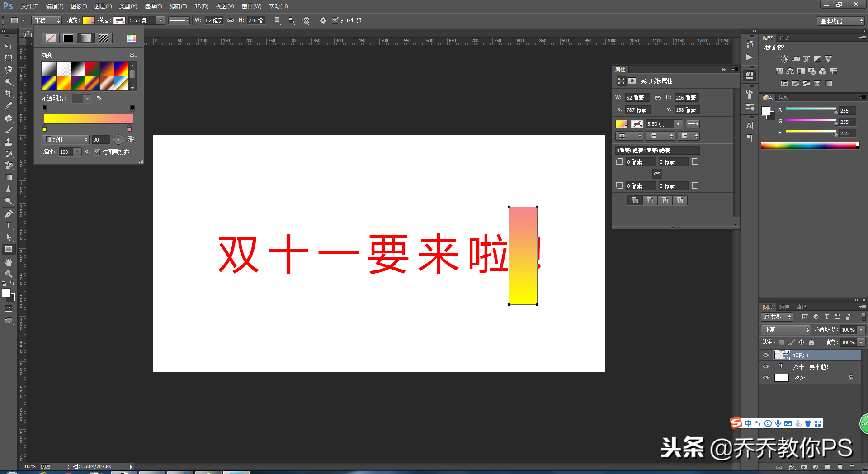Screen dimensions: 868x474
Task: Toggle the 对齐边缘 checkbox
Action: (335, 20)
